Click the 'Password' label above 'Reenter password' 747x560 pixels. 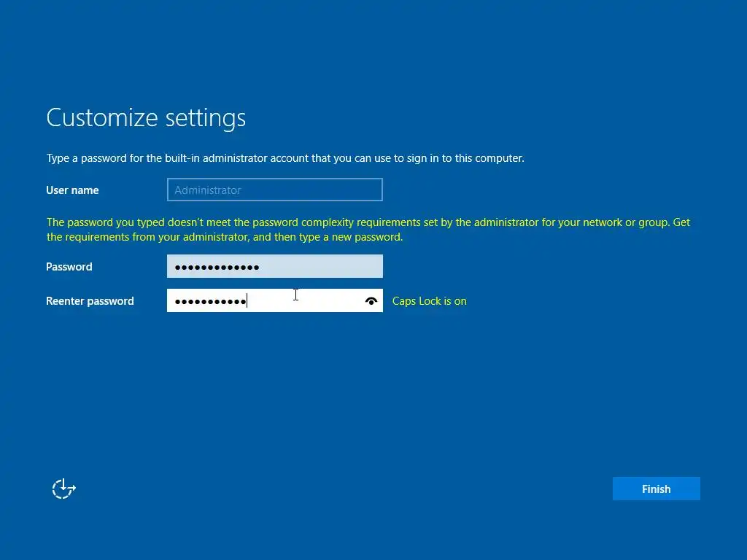coord(69,267)
